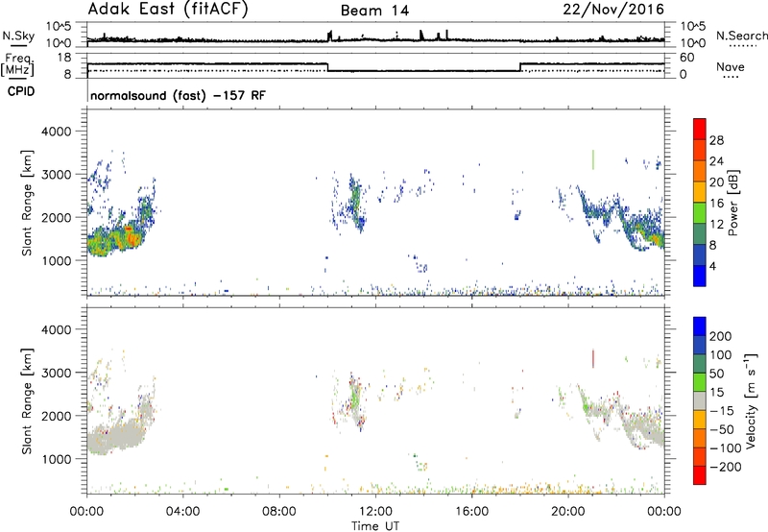Screen dimensions: 768x532
Task: Click the '200' value on the Velocity color bar
Action: [720, 336]
